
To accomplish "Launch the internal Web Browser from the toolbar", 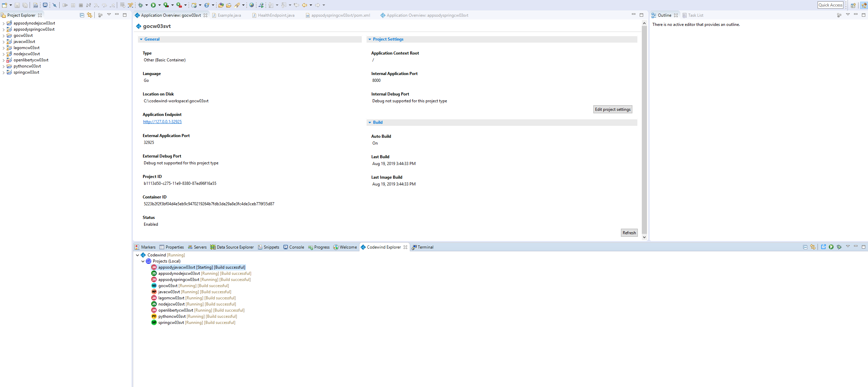I will pos(251,5).
